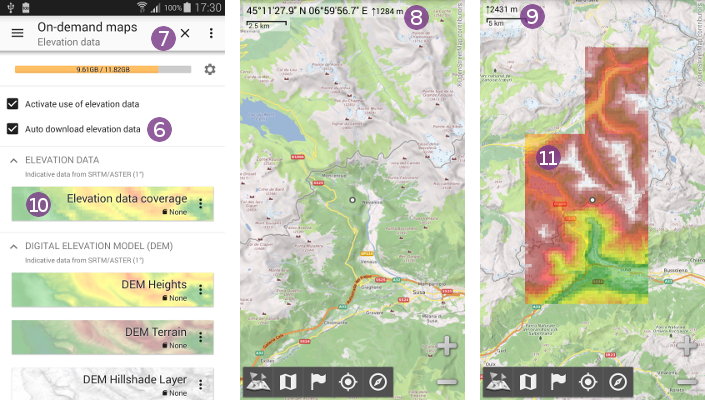Zoom out with minus button on middle map
The width and height of the screenshot is (705, 400).
click(446, 382)
